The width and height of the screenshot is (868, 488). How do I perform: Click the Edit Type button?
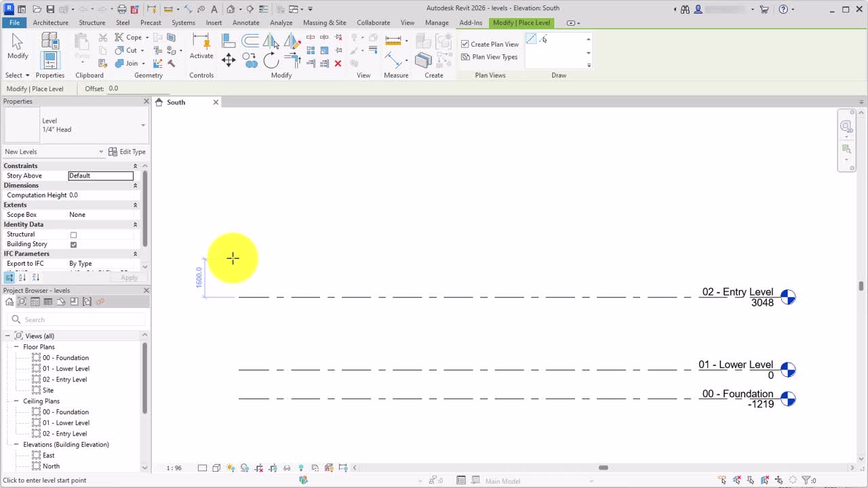[x=127, y=152]
